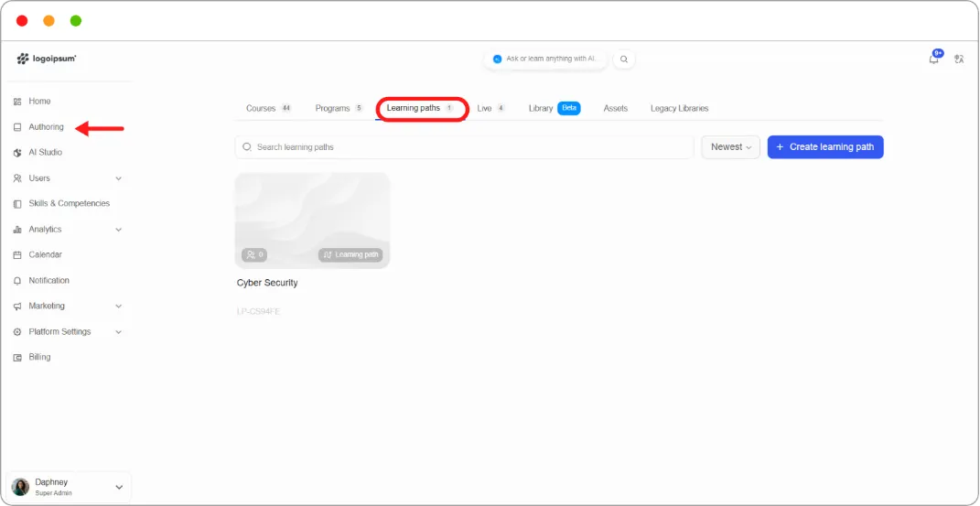Switch to the Programs tab
Viewport: 980px width, 506px height.
tap(339, 108)
